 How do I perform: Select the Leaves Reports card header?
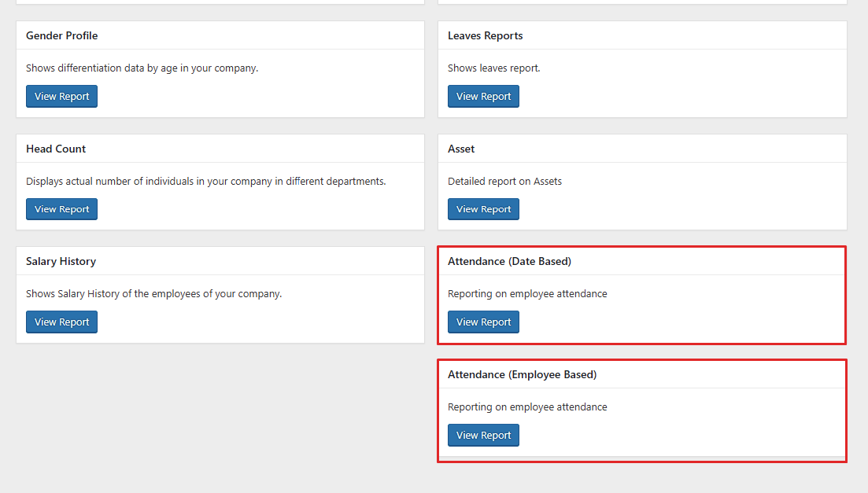tap(484, 35)
